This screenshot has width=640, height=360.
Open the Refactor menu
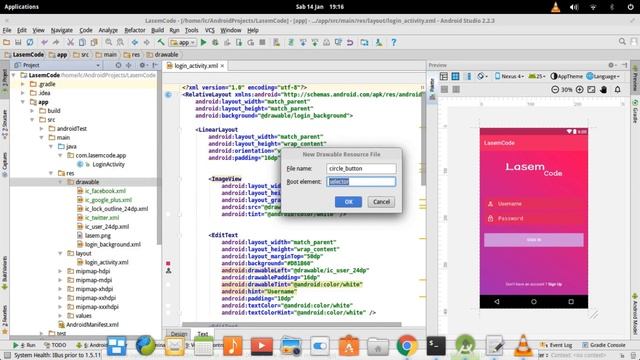pos(135,30)
